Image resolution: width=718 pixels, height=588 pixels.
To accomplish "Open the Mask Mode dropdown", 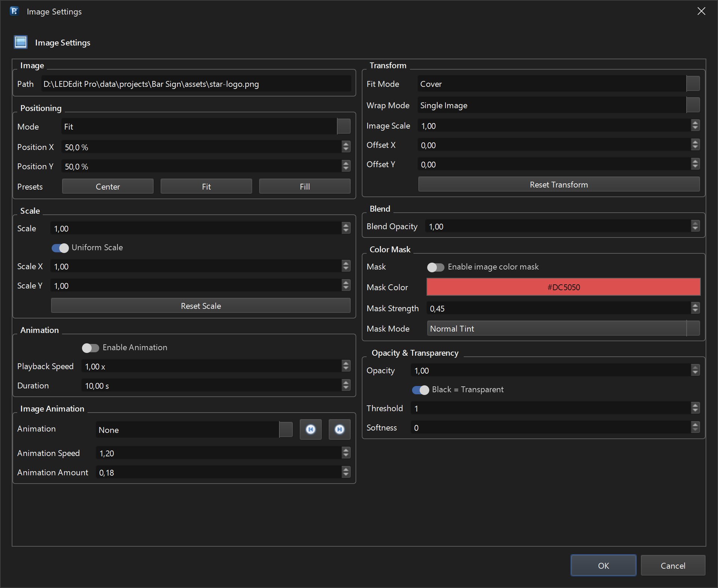I will (x=564, y=328).
